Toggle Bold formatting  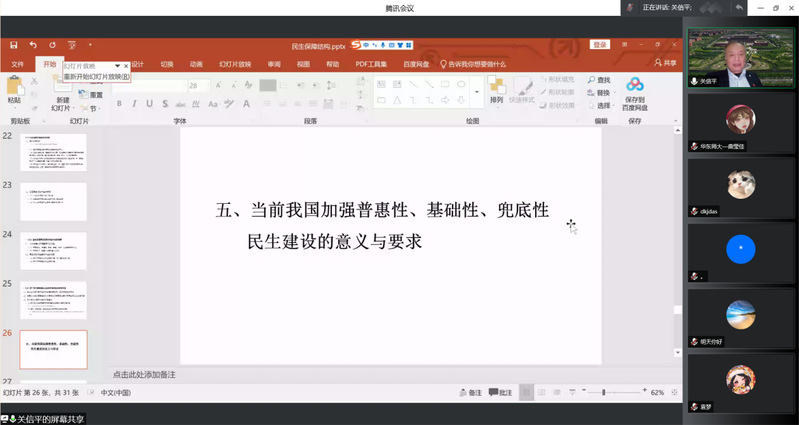tap(119, 103)
